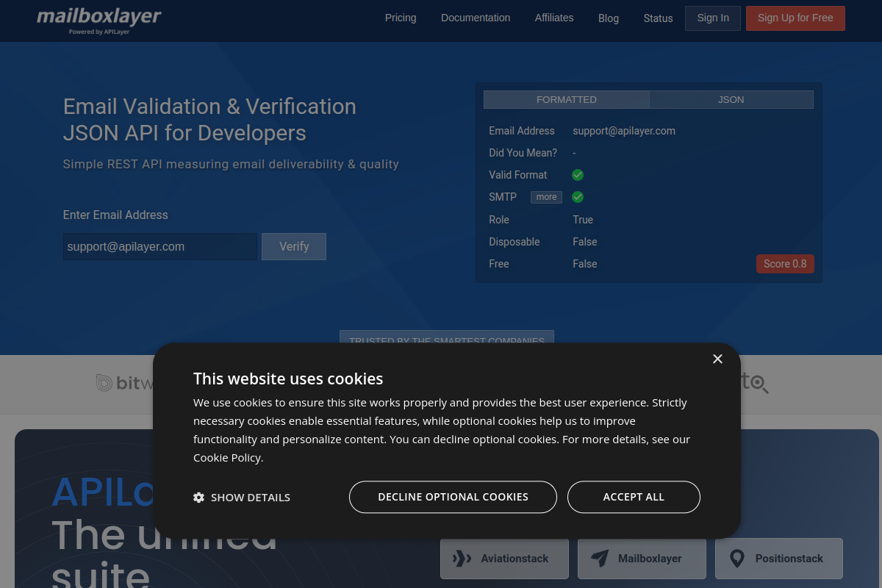Click the Score 0.8 badge
The image size is (882, 588).
click(785, 264)
